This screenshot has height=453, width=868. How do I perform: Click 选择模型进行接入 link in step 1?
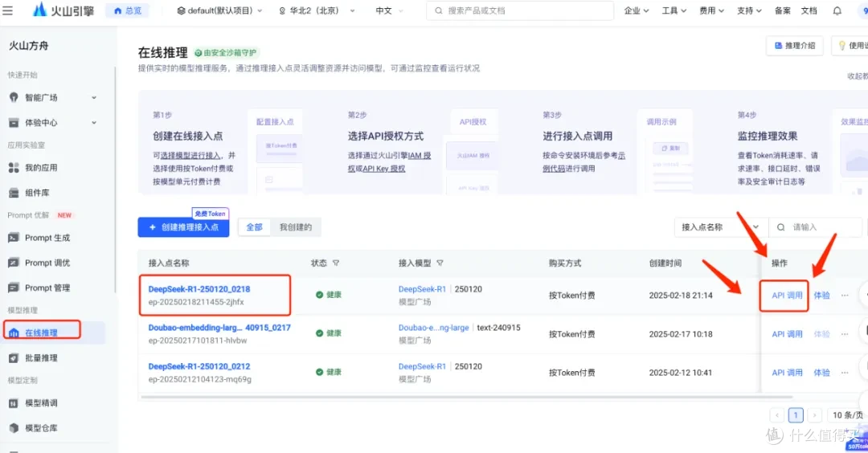[x=190, y=156]
